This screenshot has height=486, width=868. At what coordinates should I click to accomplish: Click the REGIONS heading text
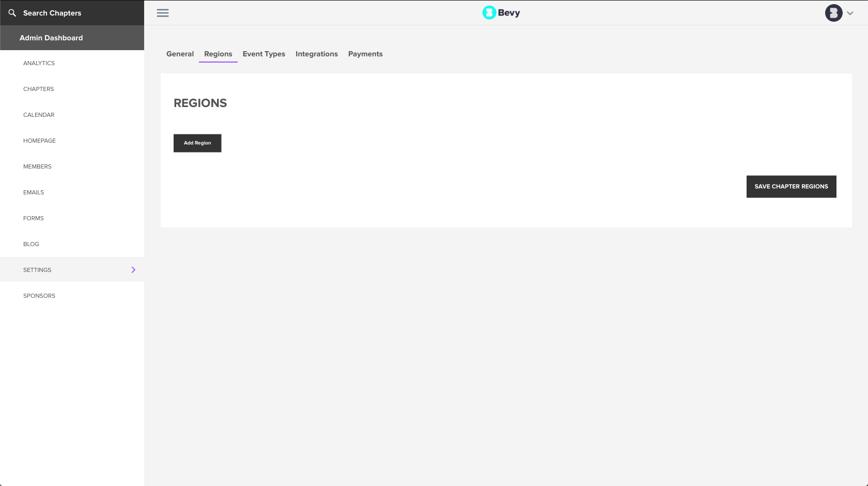click(x=200, y=103)
